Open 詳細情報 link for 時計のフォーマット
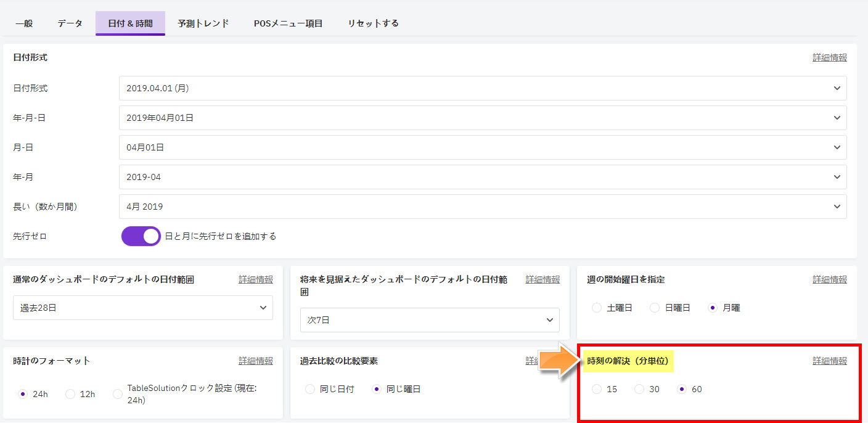Image resolution: width=868 pixels, height=423 pixels. (256, 361)
